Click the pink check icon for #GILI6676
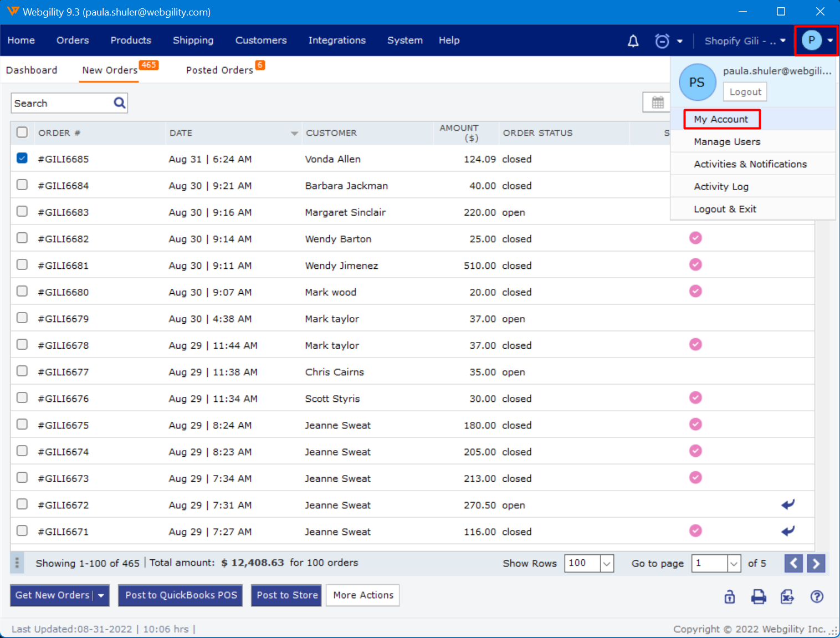This screenshot has width=840, height=638. 695,397
